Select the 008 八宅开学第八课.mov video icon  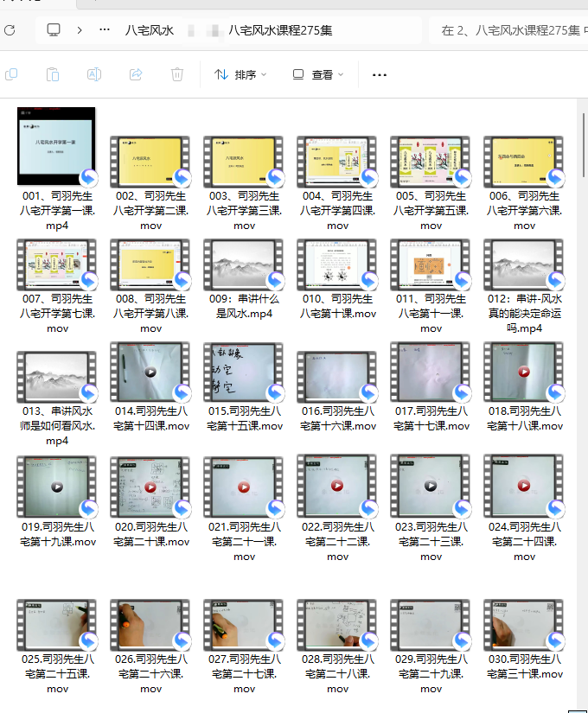(150, 264)
